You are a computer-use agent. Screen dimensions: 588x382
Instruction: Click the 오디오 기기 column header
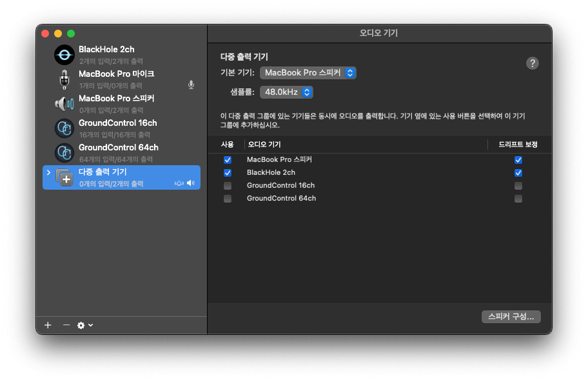point(264,145)
